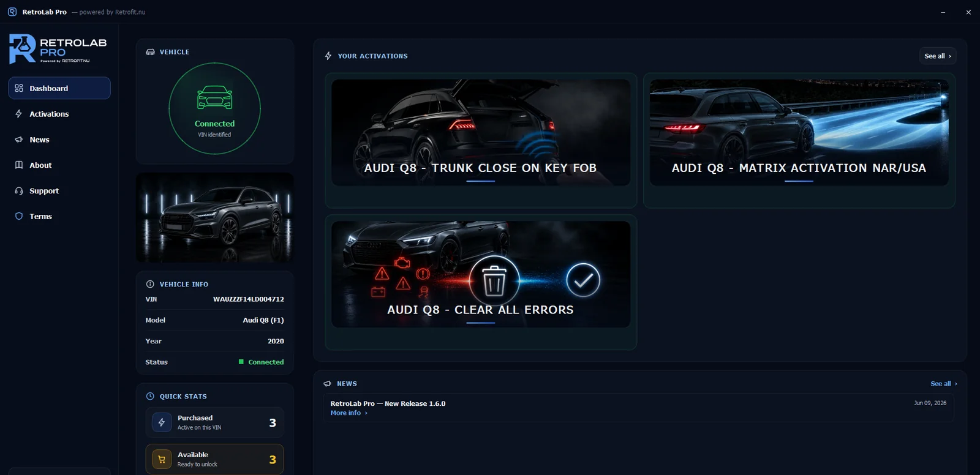Click the Audi Q8 vehicle photo
Image resolution: width=980 pixels, height=475 pixels.
click(214, 218)
